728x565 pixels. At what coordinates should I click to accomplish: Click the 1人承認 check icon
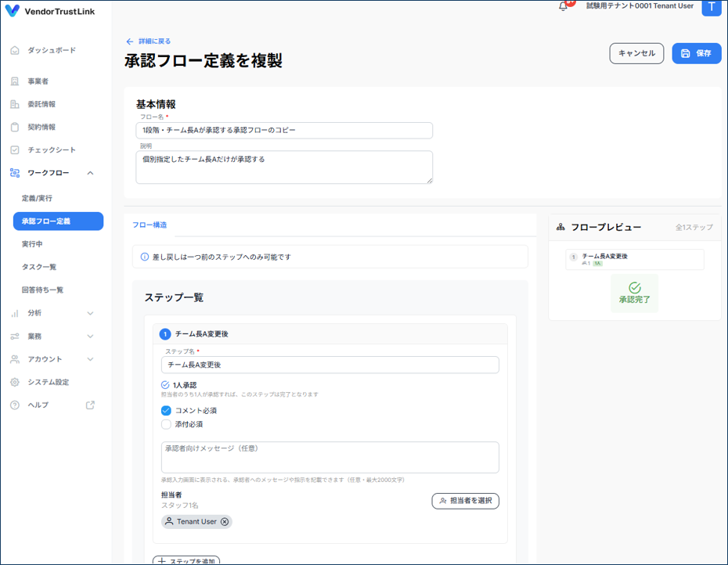pyautogui.click(x=165, y=385)
